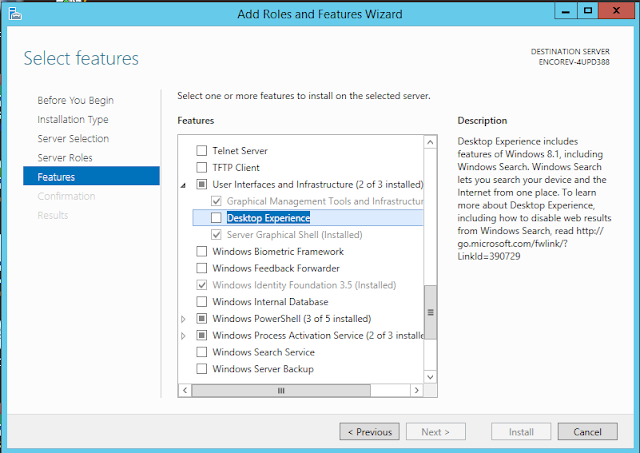The height and width of the screenshot is (453, 640).
Task: Tick the Windows Server Backup checkbox
Action: (x=202, y=369)
